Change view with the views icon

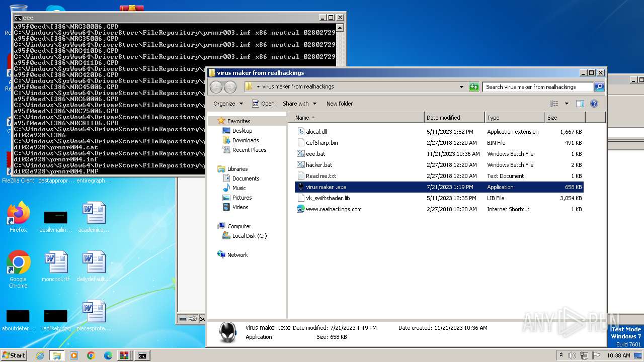tap(554, 104)
